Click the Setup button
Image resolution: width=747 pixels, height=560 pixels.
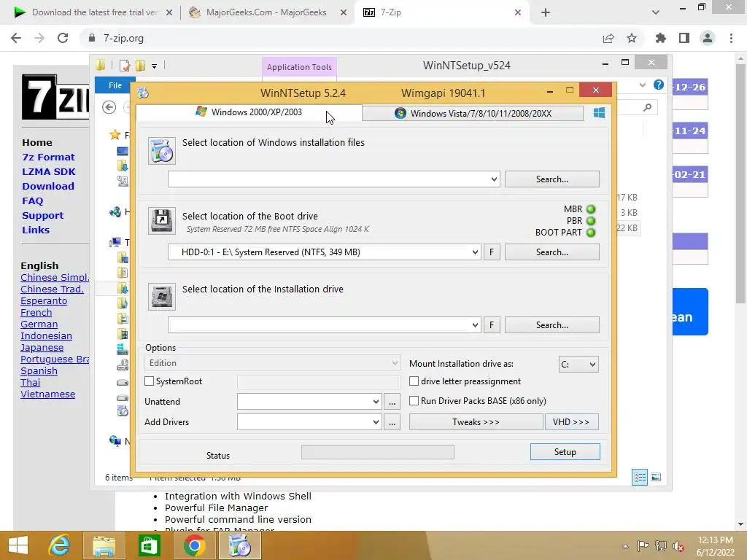pyautogui.click(x=565, y=452)
